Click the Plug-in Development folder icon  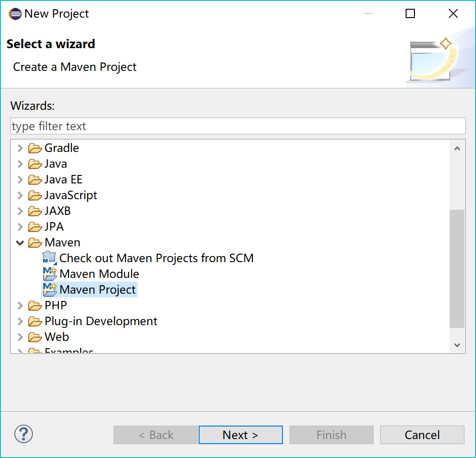35,322
